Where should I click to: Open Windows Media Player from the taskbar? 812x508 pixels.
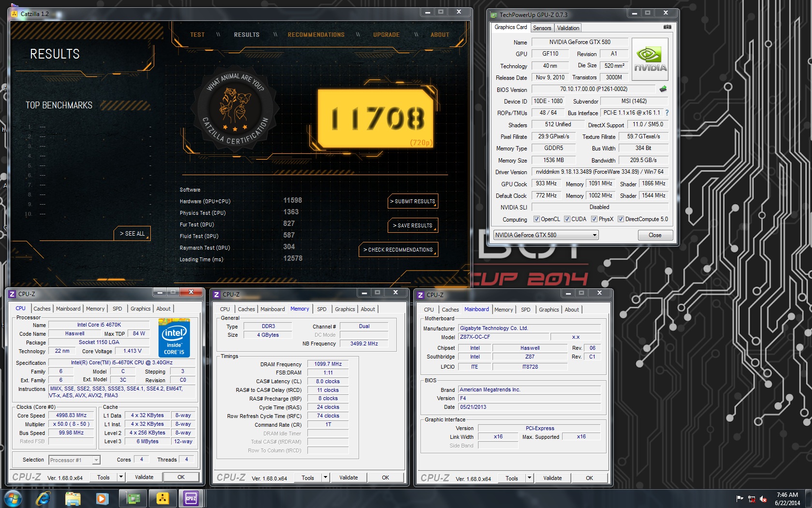coord(102,498)
